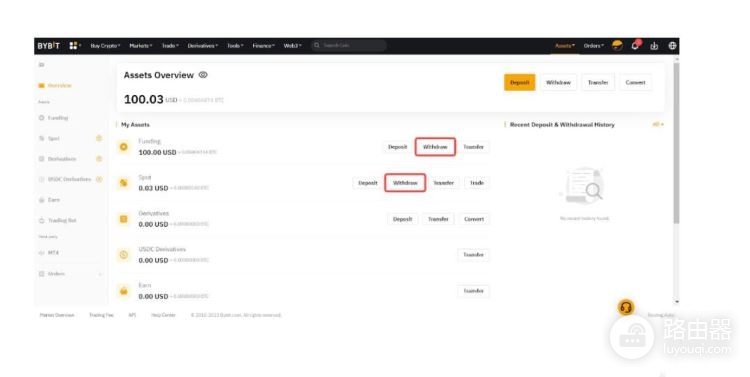The height and width of the screenshot is (377, 750).
Task: Click the search coin field
Action: click(x=349, y=45)
